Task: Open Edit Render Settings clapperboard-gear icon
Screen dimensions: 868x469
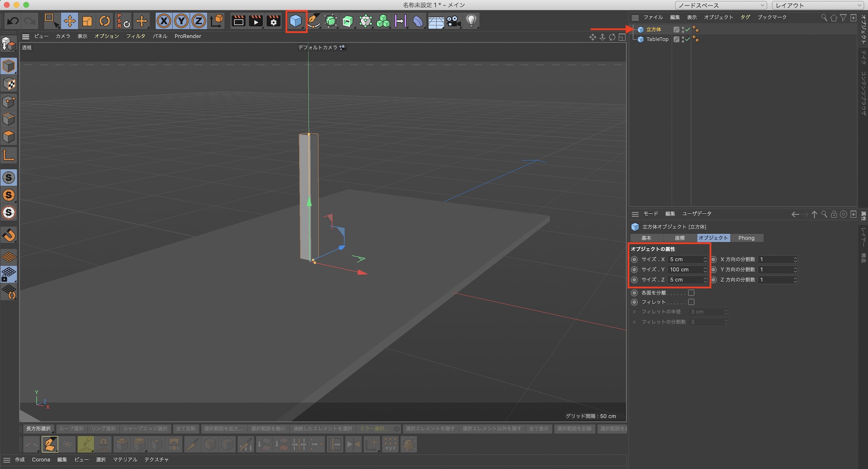Action: click(x=273, y=21)
